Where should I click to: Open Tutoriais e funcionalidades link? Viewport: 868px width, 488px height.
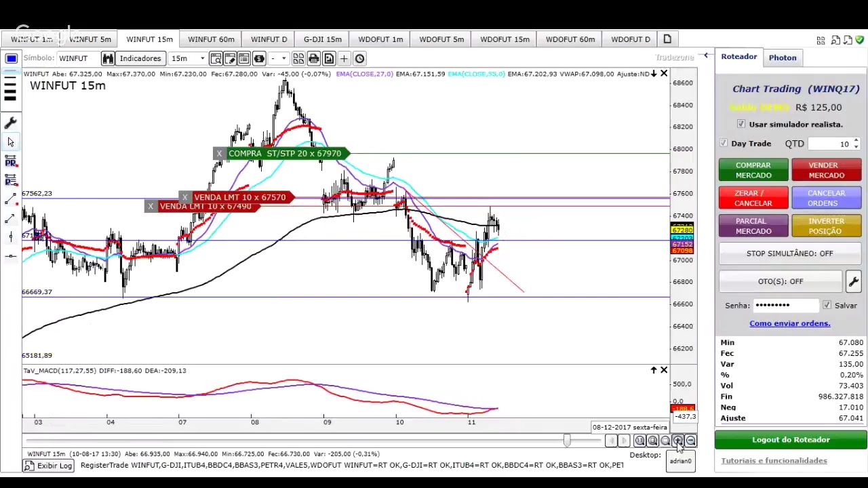coord(774,461)
